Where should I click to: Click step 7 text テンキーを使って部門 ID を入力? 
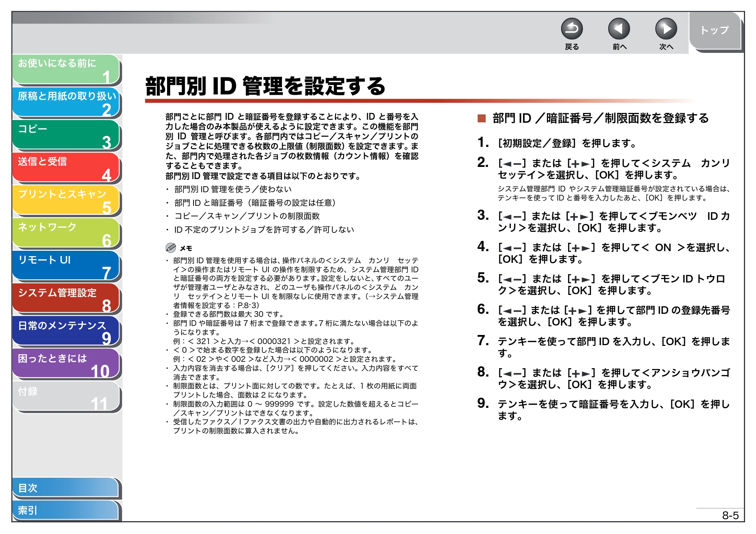614,347
